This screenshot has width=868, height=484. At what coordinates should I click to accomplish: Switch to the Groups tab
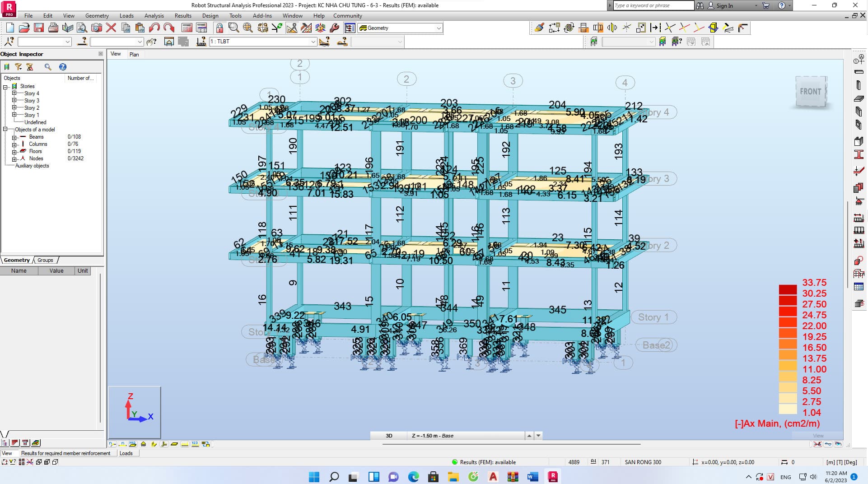click(45, 260)
